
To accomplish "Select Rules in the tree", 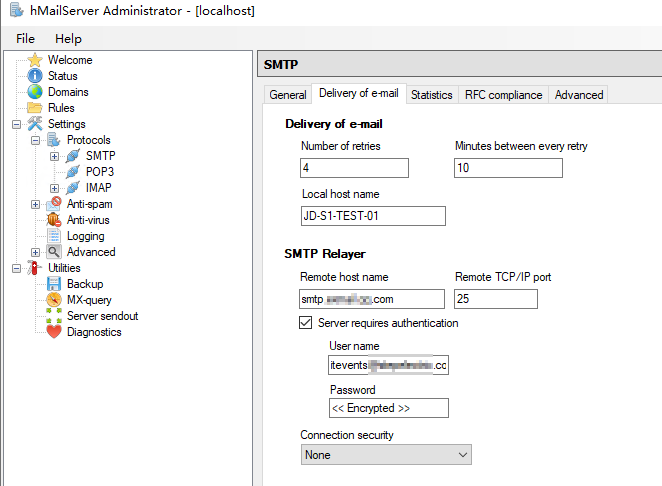I will [61, 108].
